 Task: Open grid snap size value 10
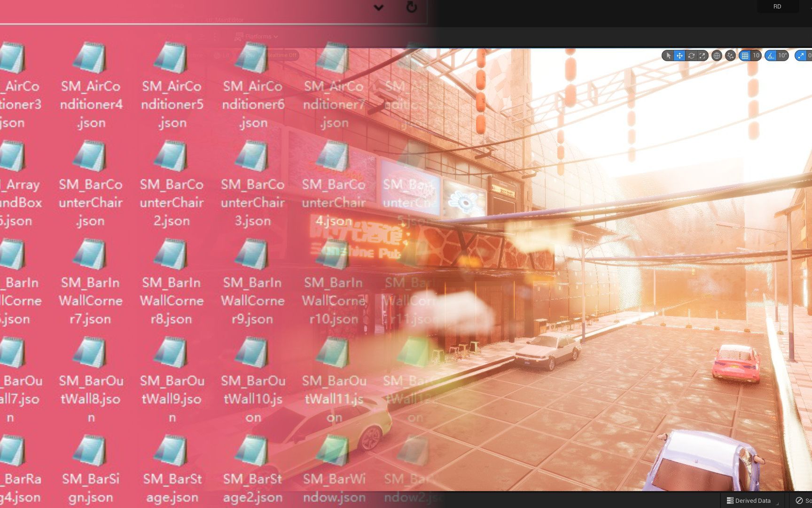click(x=756, y=56)
